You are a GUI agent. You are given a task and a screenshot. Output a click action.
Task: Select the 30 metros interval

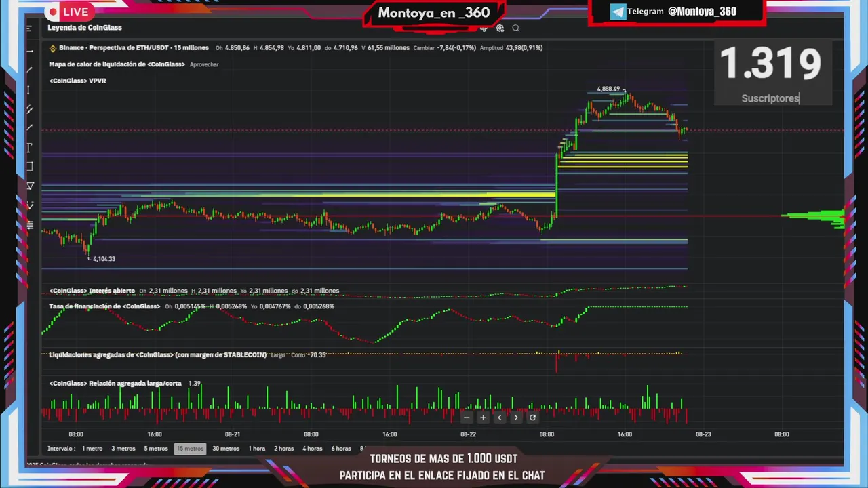[226, 449]
